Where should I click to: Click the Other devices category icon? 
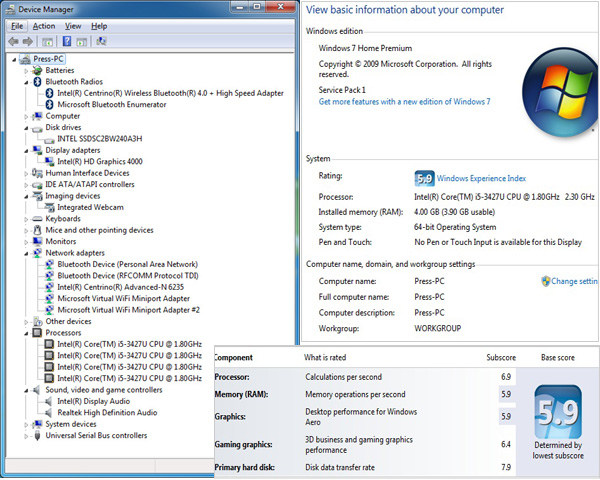pos(37,321)
